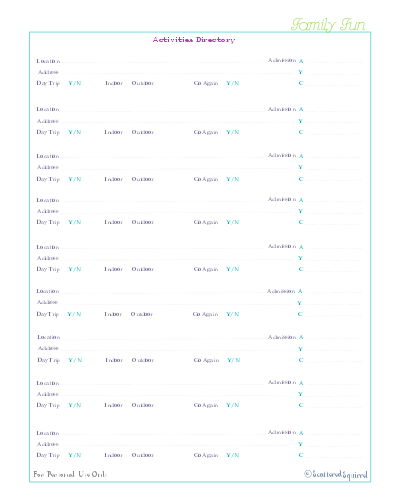
Task: Click Admission C line in last entry
Action: pyautogui.click(x=334, y=456)
